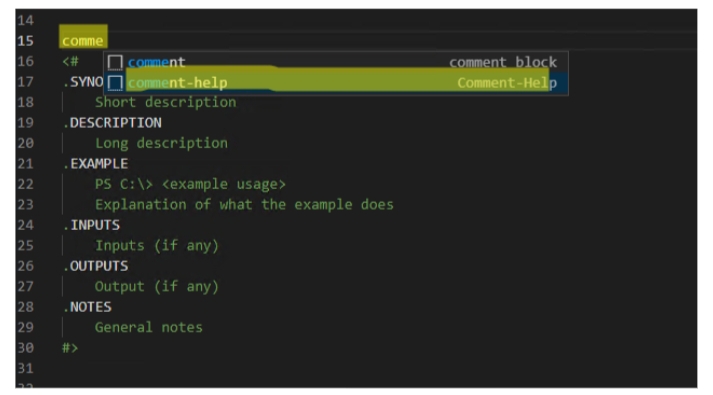Place cursor after typed text 'comme'
Image resolution: width=713 pixels, height=395 pixels.
104,41
